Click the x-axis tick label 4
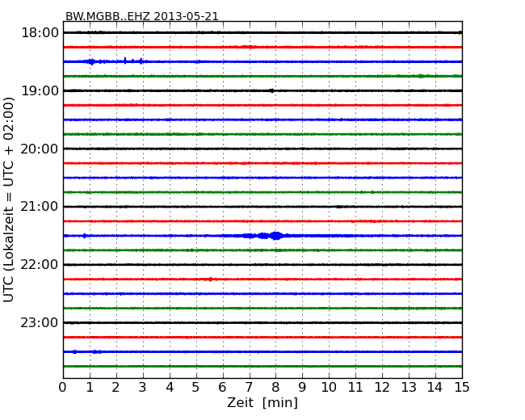This screenshot has height=420, width=525. point(170,388)
